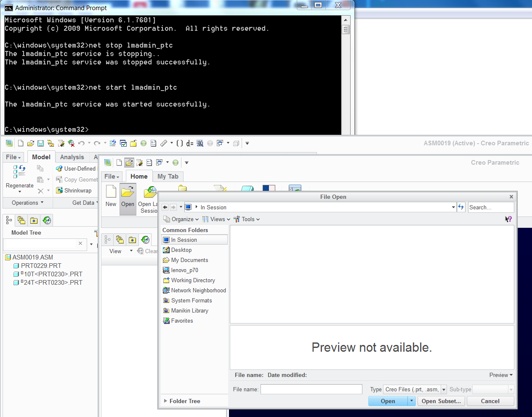Switch to My Tab in the ribbon
The height and width of the screenshot is (417, 532).
(168, 176)
